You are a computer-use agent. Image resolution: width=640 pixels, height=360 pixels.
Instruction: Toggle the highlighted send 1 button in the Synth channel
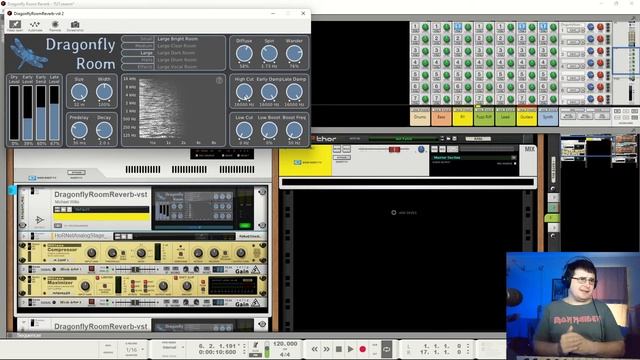pyautogui.click(x=543, y=27)
